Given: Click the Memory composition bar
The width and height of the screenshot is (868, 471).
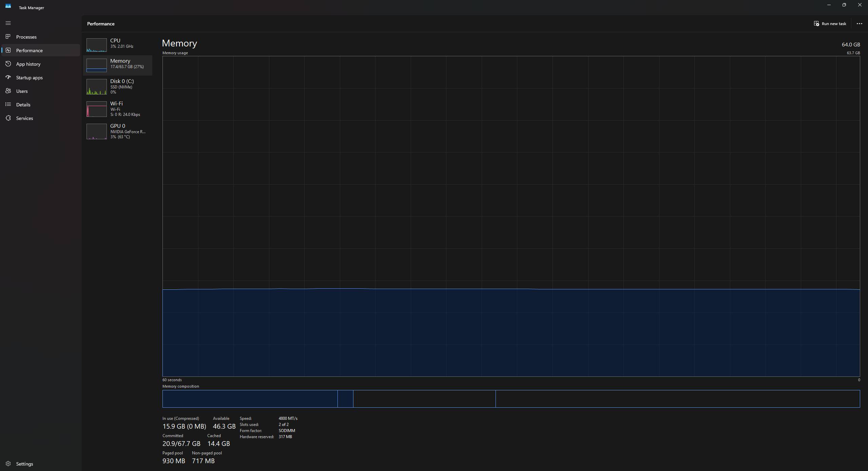Looking at the screenshot, I should [511, 398].
